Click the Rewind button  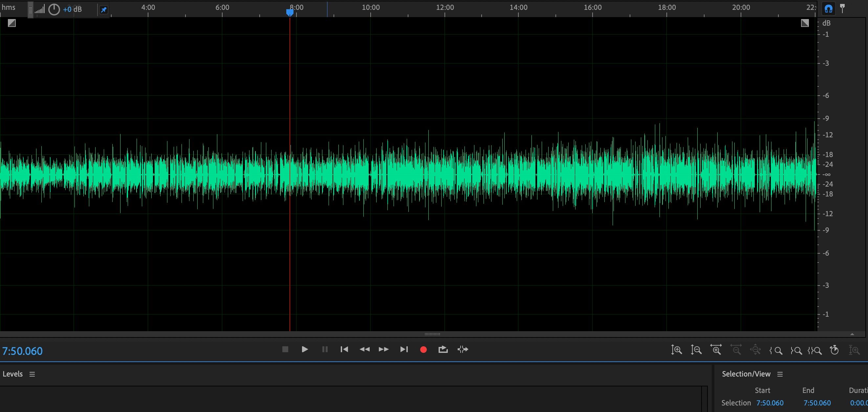click(x=365, y=349)
